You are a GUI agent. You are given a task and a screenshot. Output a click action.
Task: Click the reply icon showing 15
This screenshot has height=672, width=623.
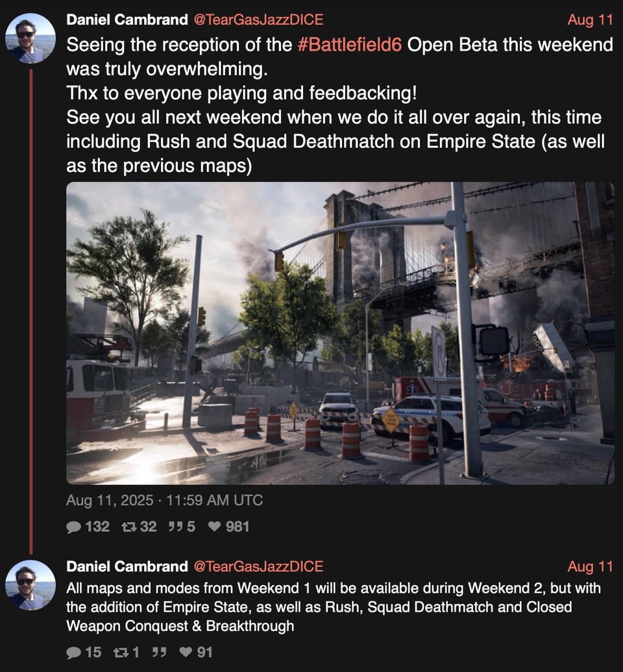pyautogui.click(x=74, y=653)
